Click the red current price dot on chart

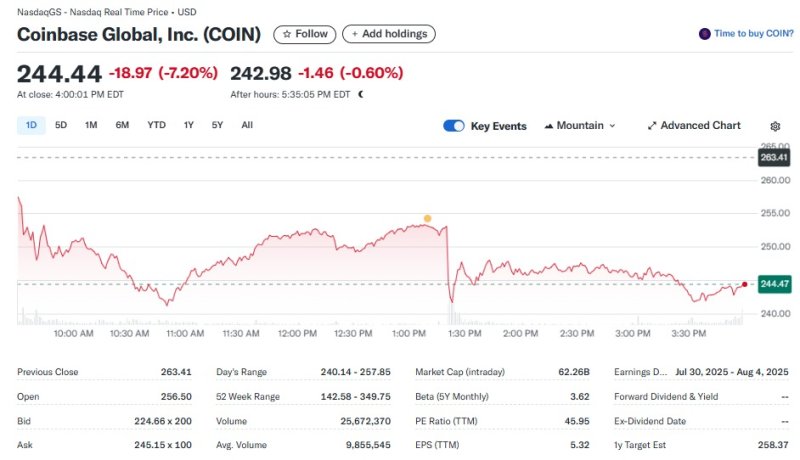(744, 284)
